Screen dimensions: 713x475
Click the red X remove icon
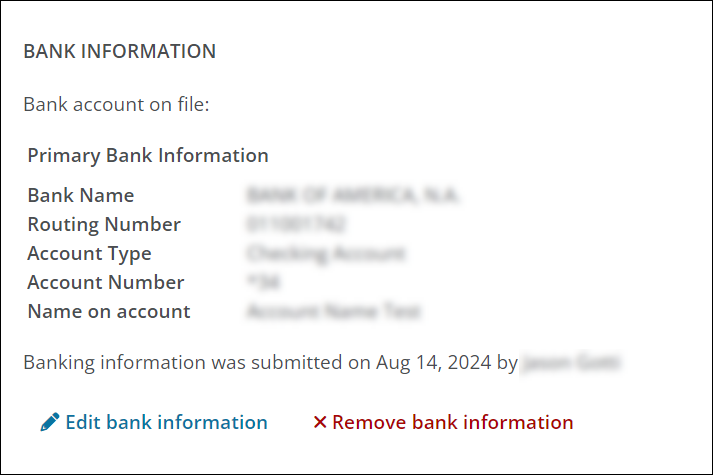click(x=320, y=423)
